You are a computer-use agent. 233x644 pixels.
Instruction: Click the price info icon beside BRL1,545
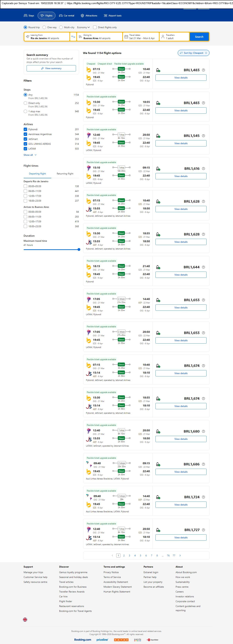[203, 136]
